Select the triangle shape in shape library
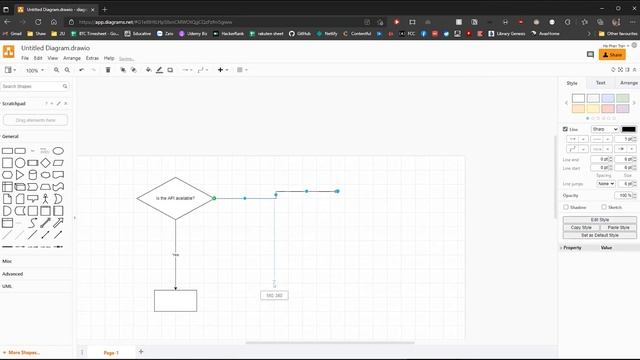 click(x=20, y=175)
